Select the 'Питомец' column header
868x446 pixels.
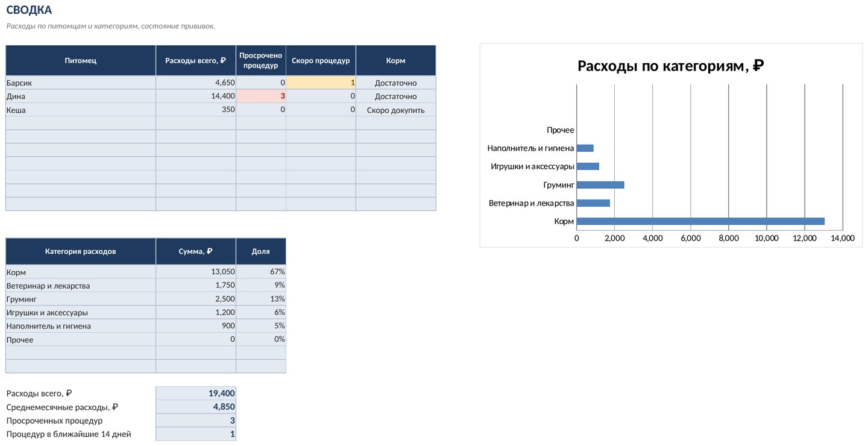coord(81,60)
